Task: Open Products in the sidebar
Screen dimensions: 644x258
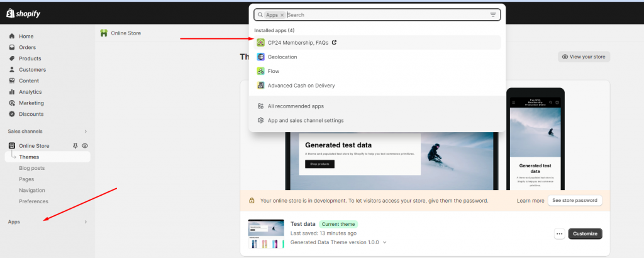Action: pos(30,59)
